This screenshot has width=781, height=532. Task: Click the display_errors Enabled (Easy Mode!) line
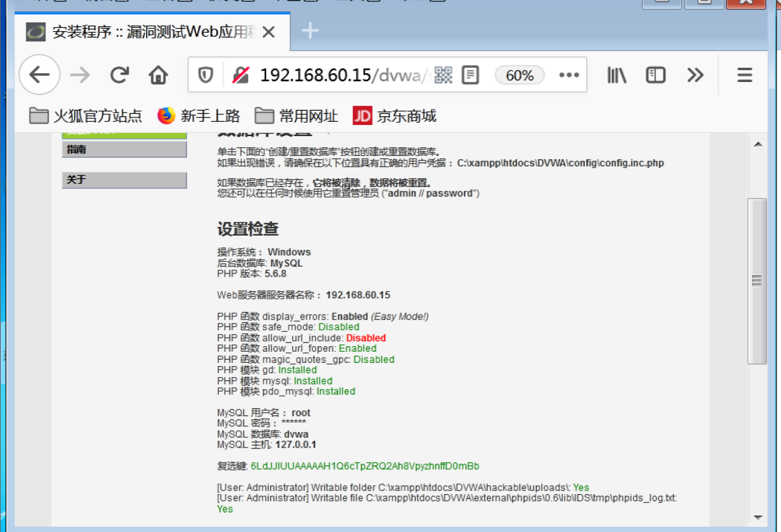click(323, 317)
